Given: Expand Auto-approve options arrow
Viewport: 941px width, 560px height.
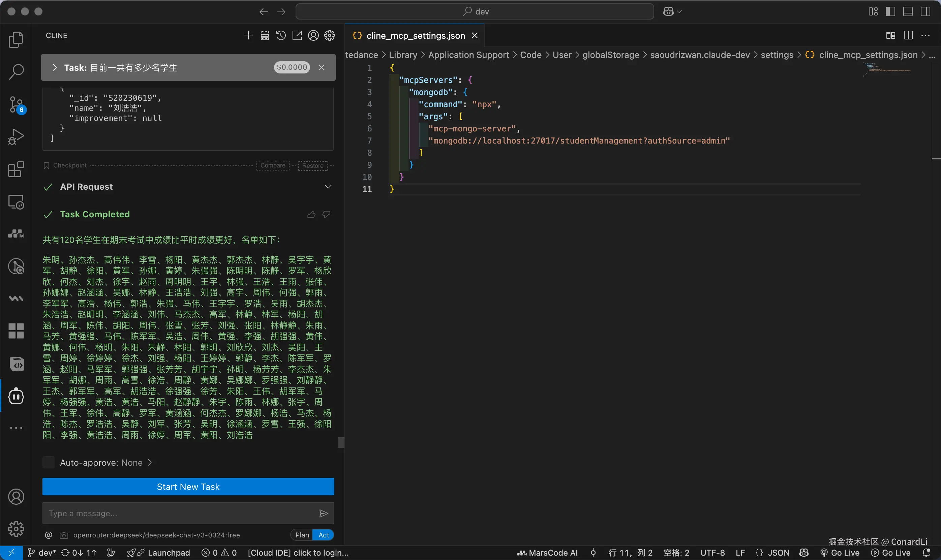Looking at the screenshot, I should click(150, 463).
